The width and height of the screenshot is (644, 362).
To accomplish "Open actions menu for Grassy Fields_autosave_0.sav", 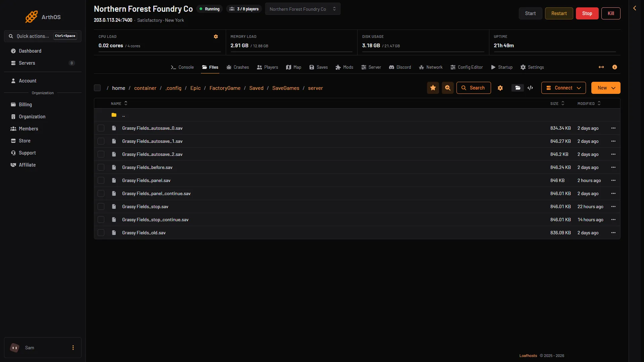I will pyautogui.click(x=613, y=128).
